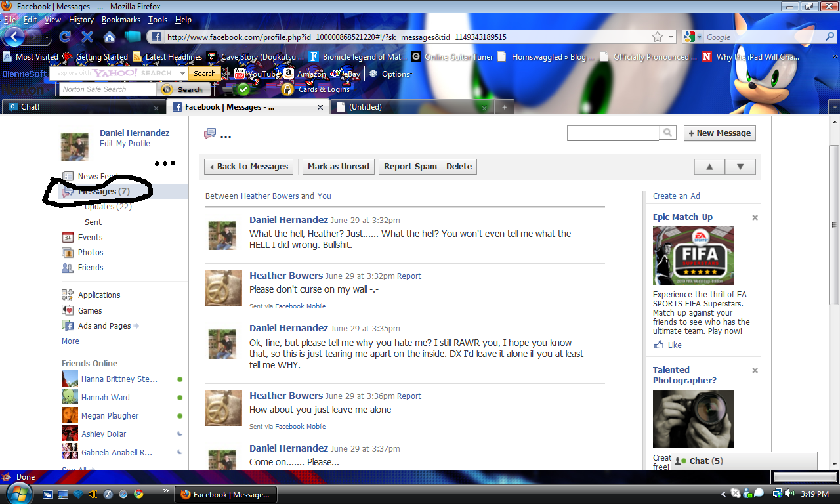Chat with online friend Hannah Ward
840x504 pixels.
tap(105, 397)
